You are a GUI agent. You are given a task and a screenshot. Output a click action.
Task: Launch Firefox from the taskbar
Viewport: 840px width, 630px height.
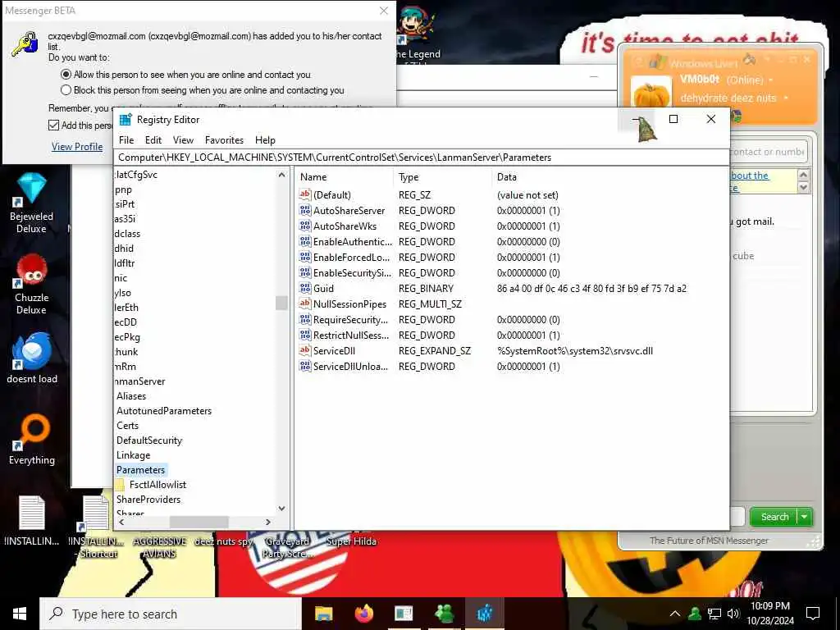[x=363, y=614]
